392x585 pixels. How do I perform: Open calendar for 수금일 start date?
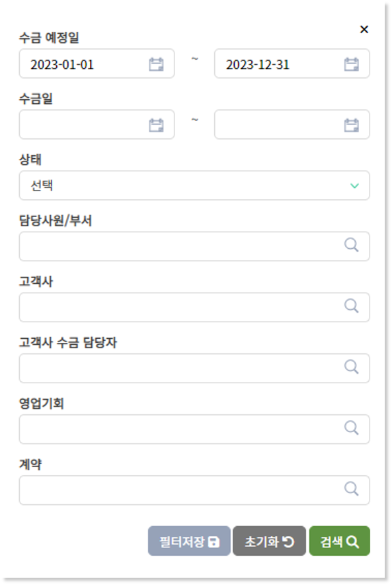coord(156,125)
